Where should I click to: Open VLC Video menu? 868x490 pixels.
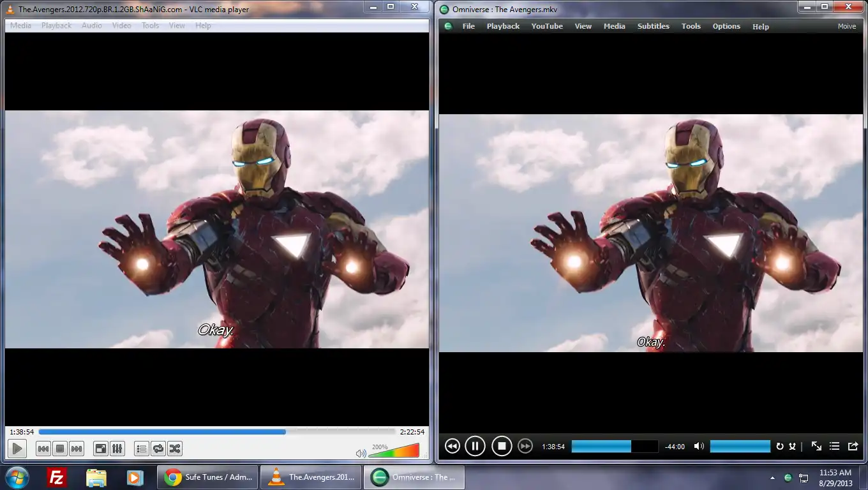(x=121, y=26)
